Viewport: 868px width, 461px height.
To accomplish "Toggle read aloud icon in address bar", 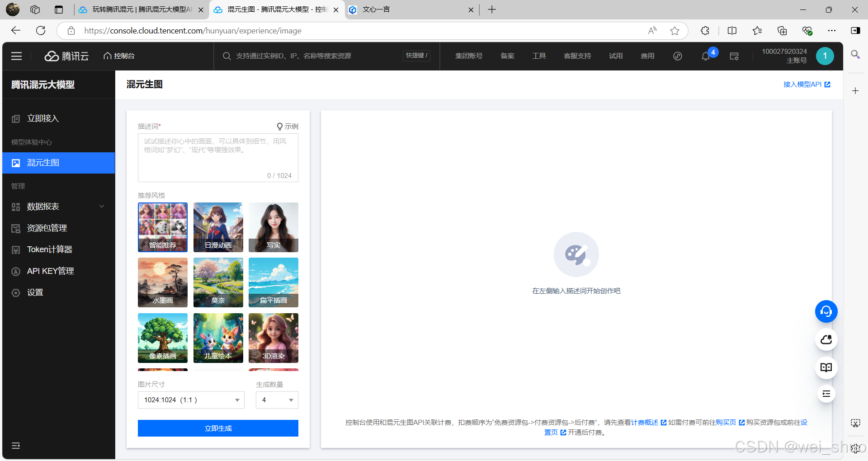I will [x=652, y=31].
